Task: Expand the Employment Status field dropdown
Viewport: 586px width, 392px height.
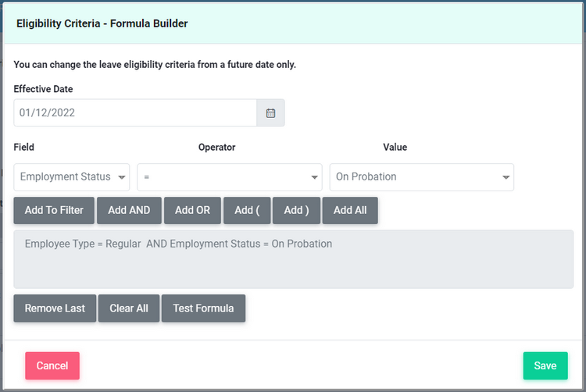Action: click(72, 176)
